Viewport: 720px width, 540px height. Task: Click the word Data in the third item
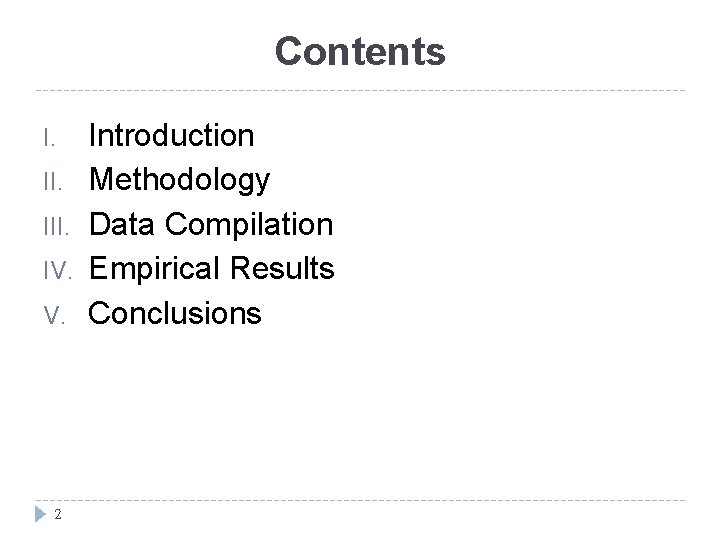122,224
